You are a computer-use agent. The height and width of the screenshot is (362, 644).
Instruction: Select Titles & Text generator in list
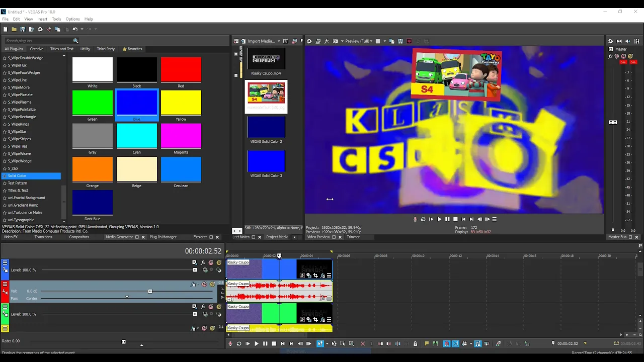click(18, 191)
